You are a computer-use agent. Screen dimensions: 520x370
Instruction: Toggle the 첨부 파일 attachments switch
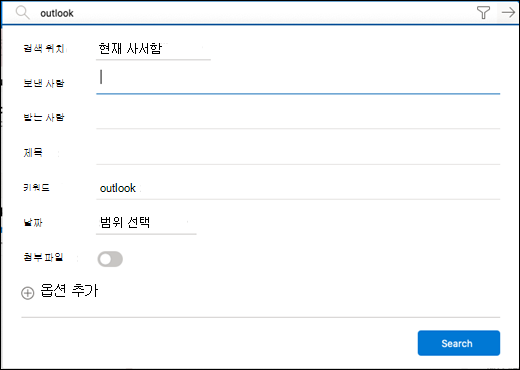click(110, 259)
